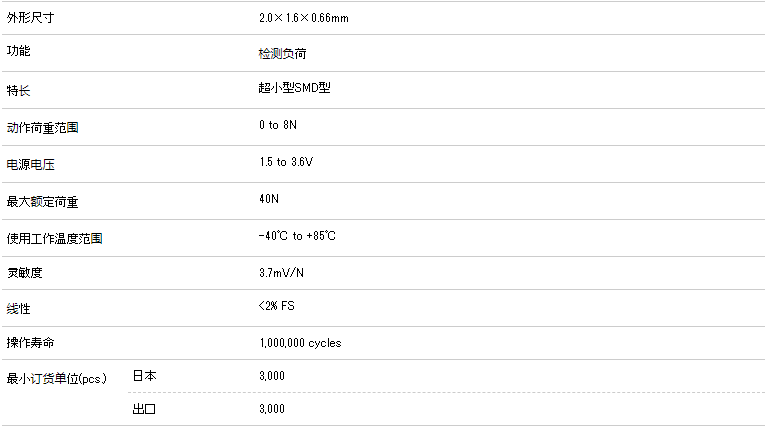This screenshot has height=427, width=766.
Task: Click the 动作荷重范围 label
Action: [42, 128]
